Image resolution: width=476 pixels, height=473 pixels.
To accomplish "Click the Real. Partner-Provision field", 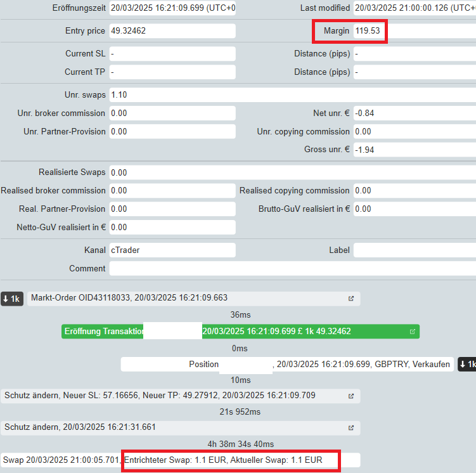I will (172, 209).
